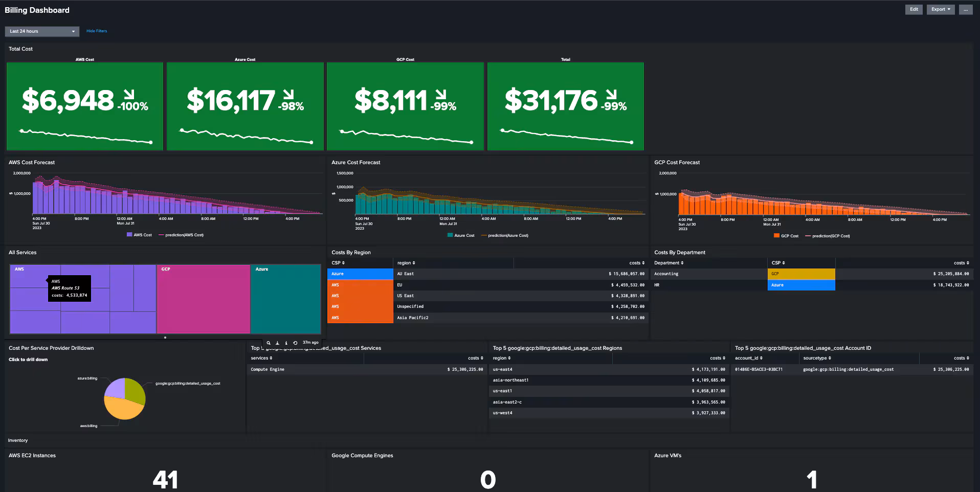
Task: Sort Top 5 Regions table by costs
Action: pos(717,358)
